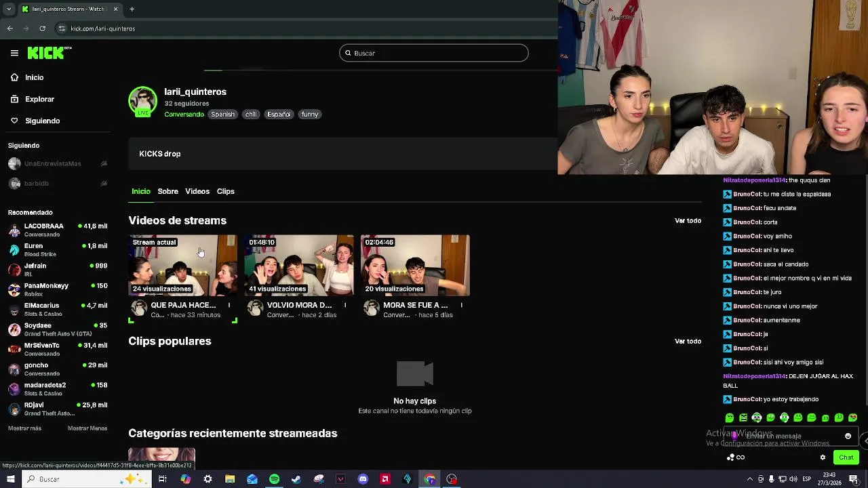868x488 pixels.
Task: Open Spotify from the taskbar
Action: pyautogui.click(x=274, y=479)
